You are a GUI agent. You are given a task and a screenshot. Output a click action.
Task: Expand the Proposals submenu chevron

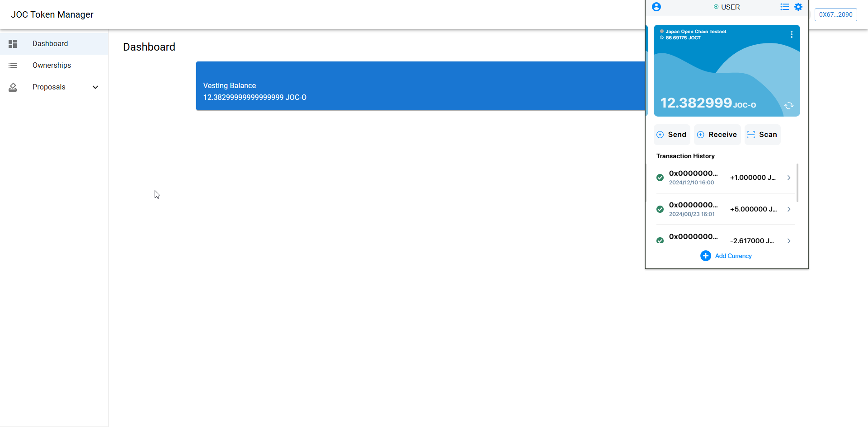pos(95,87)
